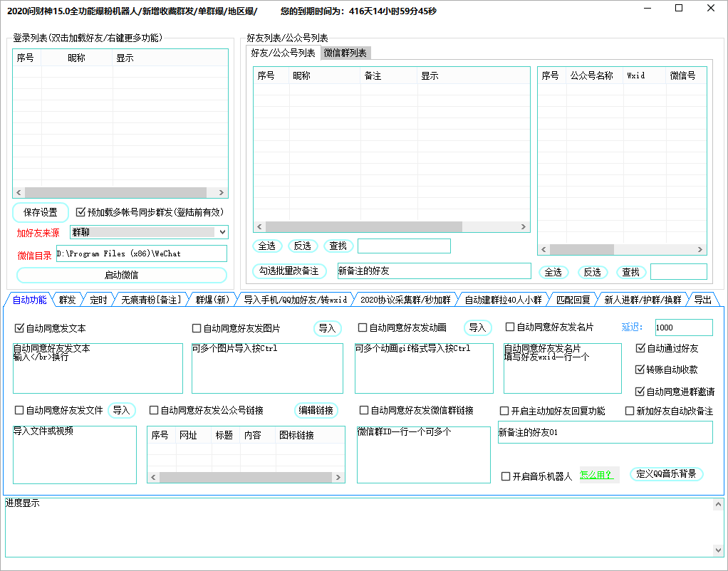Click 全选 under the friends list
The height and width of the screenshot is (571, 728).
click(x=267, y=246)
